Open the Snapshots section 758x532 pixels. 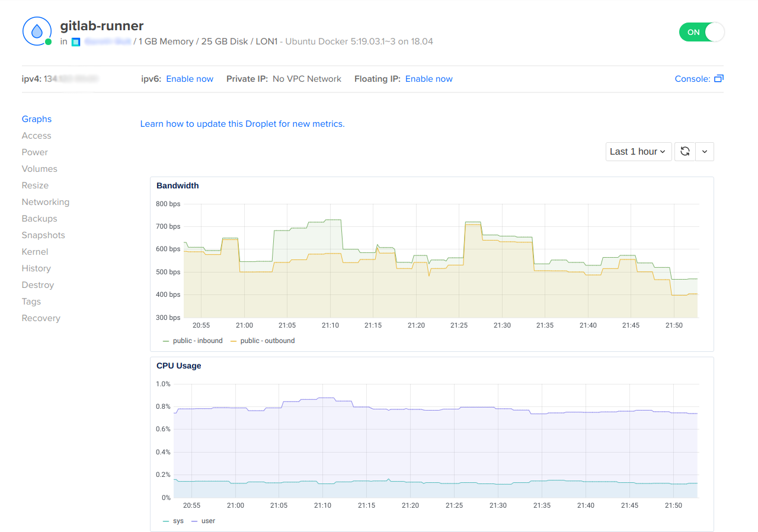point(43,235)
